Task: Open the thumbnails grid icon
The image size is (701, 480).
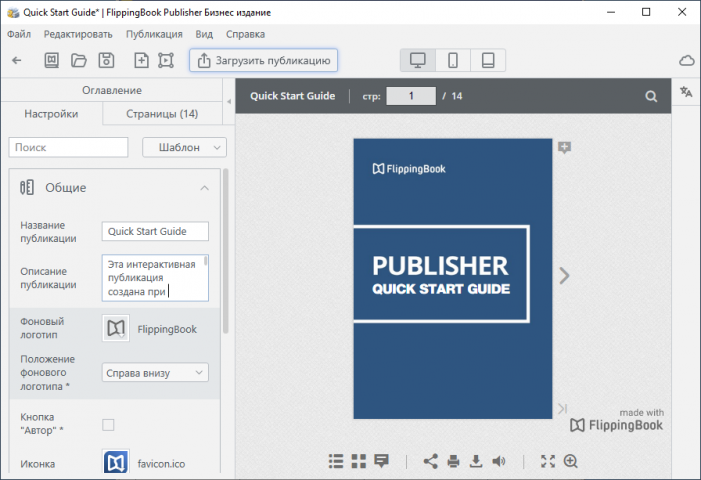Action: 359,461
